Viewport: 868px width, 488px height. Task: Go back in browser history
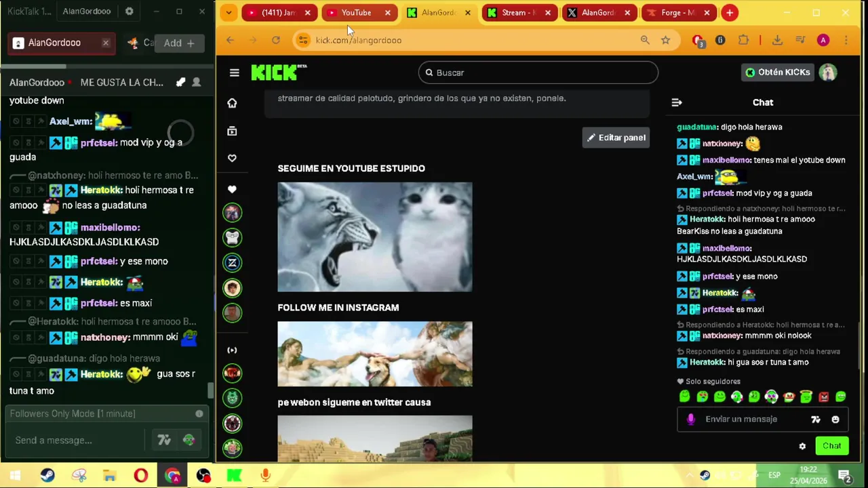click(230, 40)
